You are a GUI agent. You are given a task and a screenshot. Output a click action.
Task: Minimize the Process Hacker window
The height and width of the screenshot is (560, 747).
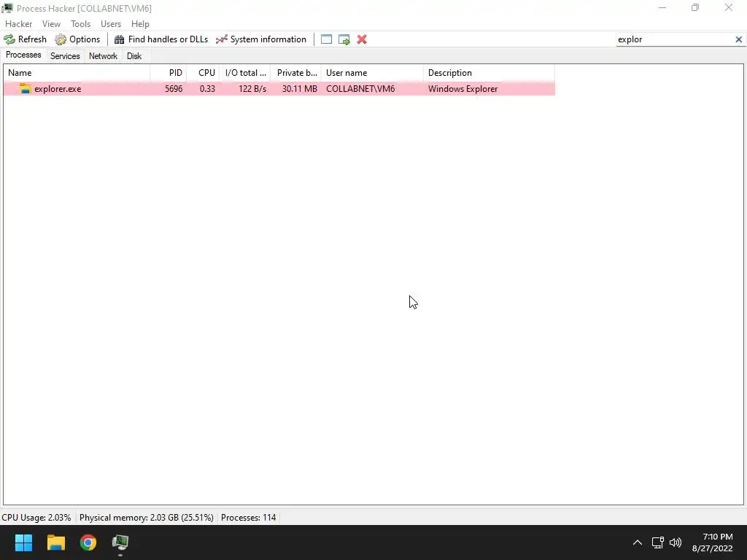click(662, 7)
